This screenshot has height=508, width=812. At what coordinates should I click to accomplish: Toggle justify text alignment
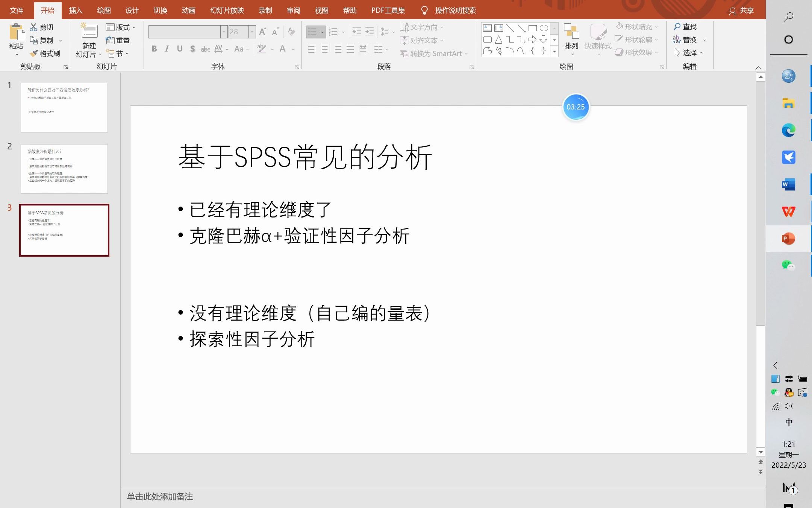pos(350,49)
